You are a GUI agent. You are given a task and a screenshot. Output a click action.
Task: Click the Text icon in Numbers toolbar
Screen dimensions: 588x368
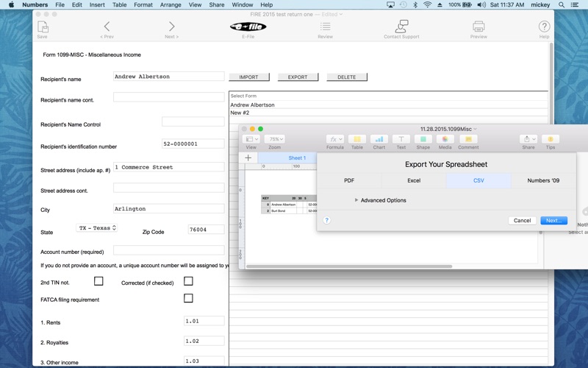pyautogui.click(x=401, y=139)
